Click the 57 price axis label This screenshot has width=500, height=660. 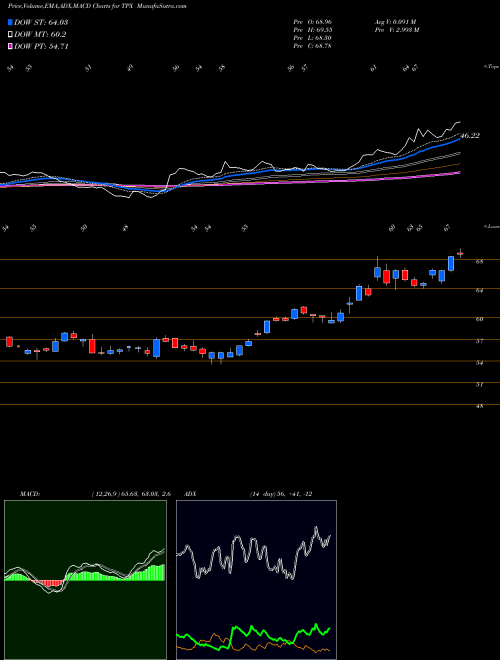coord(480,341)
